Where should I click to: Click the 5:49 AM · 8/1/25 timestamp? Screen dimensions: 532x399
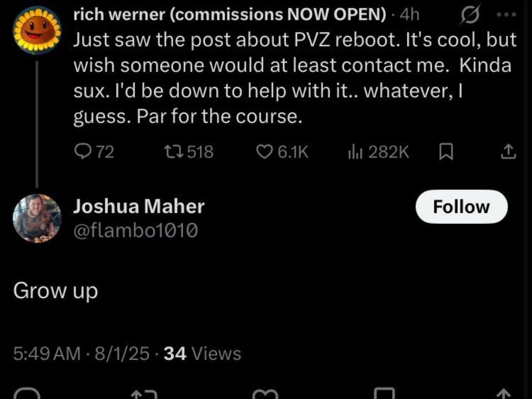pyautogui.click(x=80, y=354)
